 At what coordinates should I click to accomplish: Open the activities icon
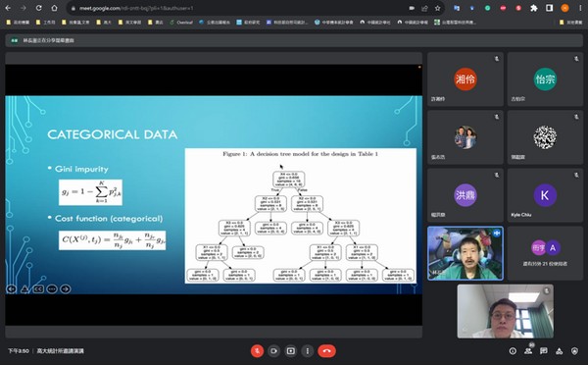pyautogui.click(x=560, y=351)
